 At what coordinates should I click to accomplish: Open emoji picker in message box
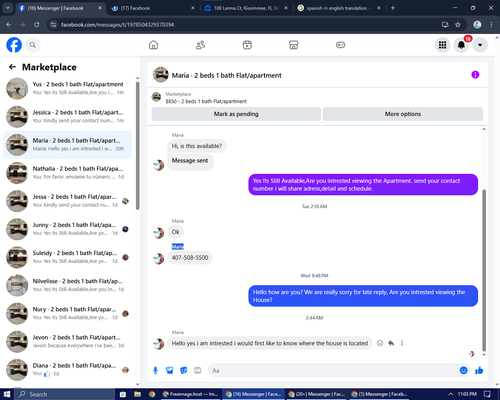tap(463, 370)
